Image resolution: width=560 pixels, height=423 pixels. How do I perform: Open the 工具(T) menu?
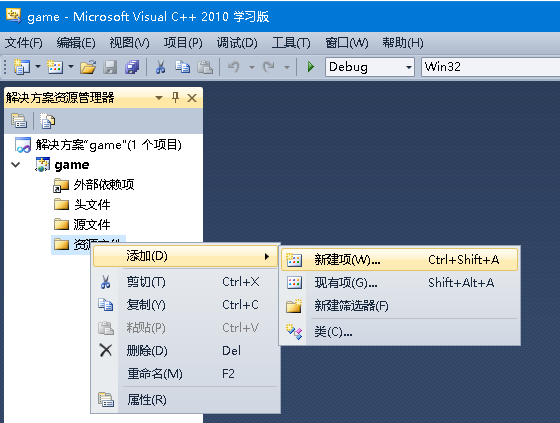coord(291,43)
